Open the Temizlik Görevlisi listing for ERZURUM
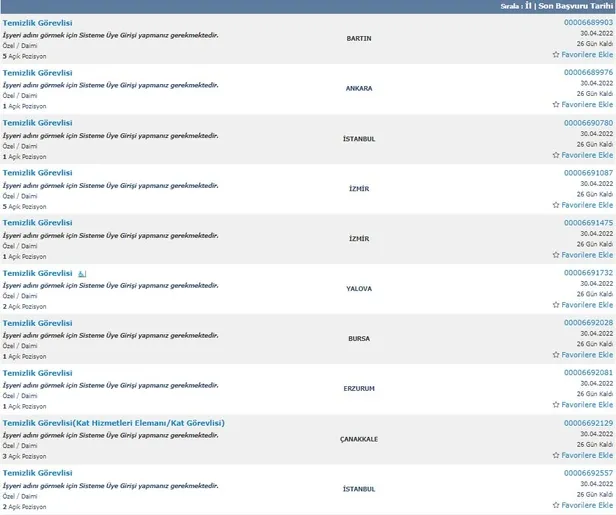 [x=37, y=373]
